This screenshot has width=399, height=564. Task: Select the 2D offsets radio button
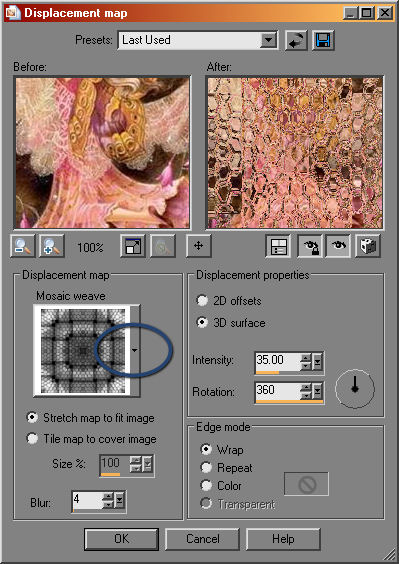[x=202, y=301]
